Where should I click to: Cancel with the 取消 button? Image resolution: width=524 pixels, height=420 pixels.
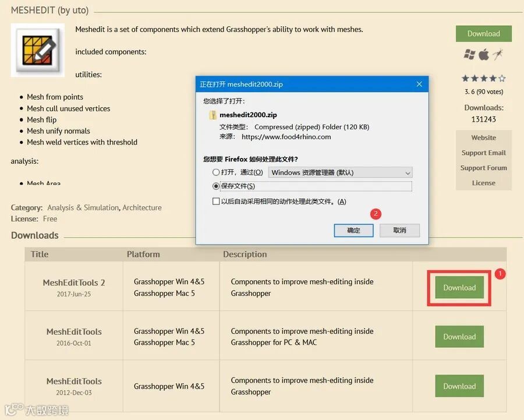pyautogui.click(x=399, y=231)
